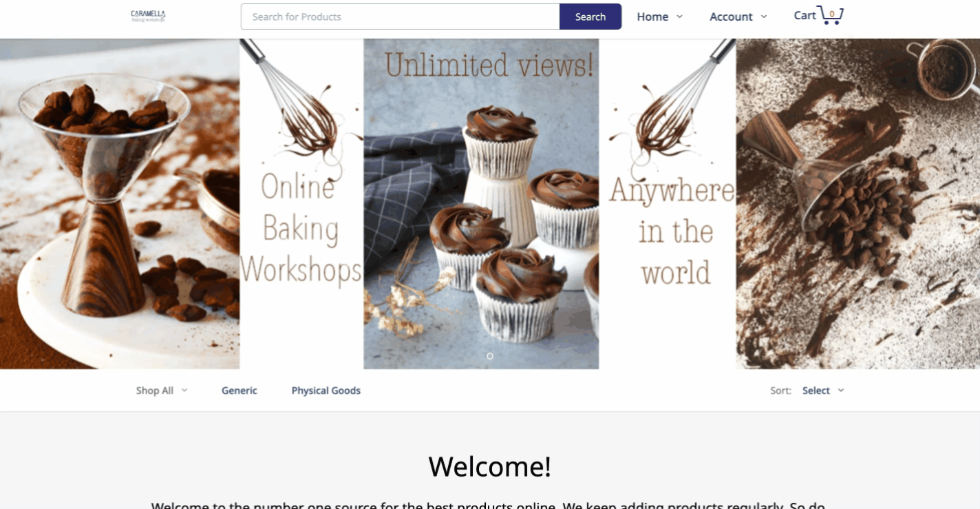Expand the chevron beside Account

(x=763, y=17)
